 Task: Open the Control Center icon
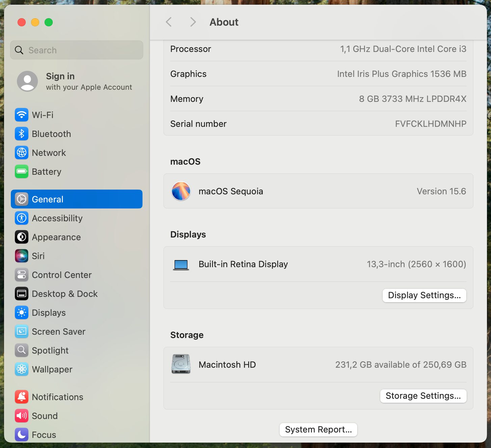coord(22,275)
